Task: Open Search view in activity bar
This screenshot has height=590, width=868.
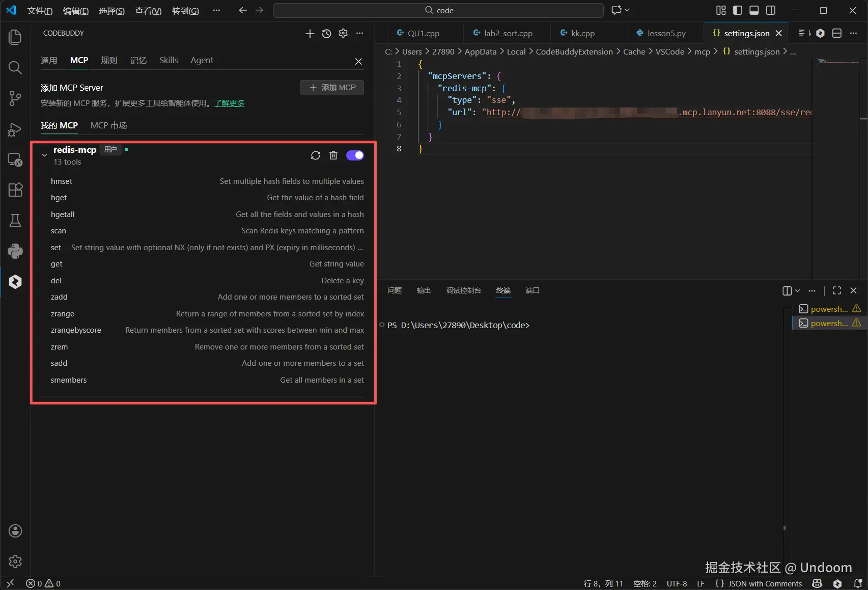Action: [x=15, y=67]
